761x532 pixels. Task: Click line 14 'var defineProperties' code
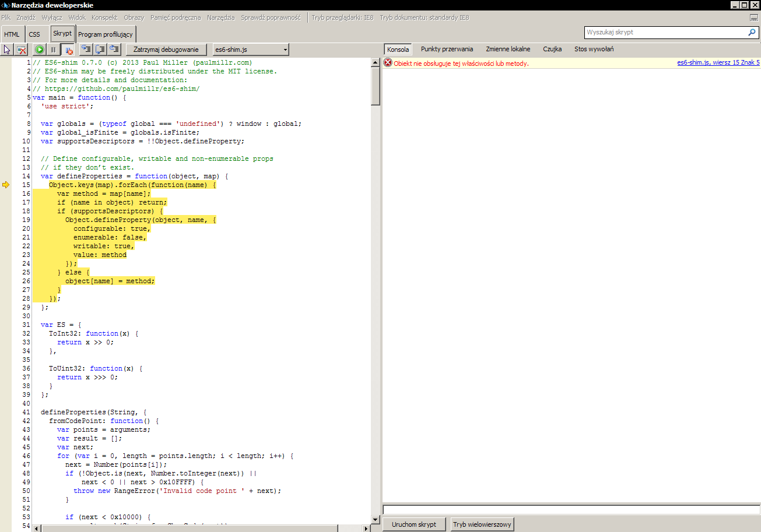click(134, 176)
